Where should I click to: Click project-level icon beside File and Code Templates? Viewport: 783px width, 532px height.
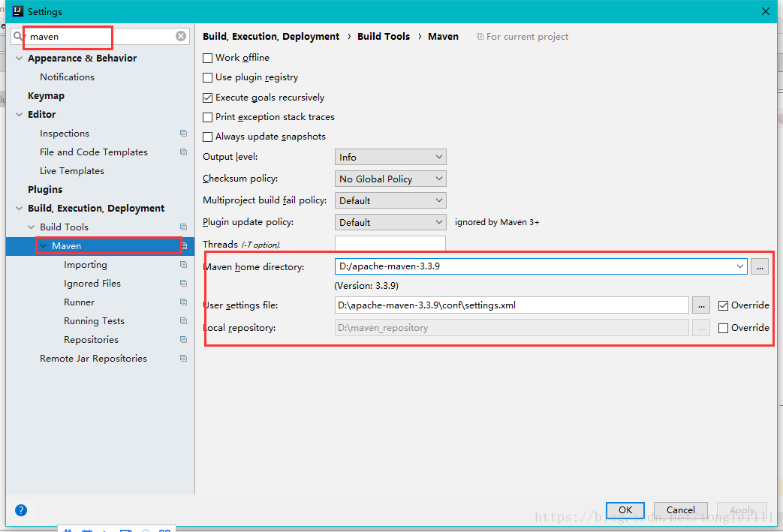(183, 152)
